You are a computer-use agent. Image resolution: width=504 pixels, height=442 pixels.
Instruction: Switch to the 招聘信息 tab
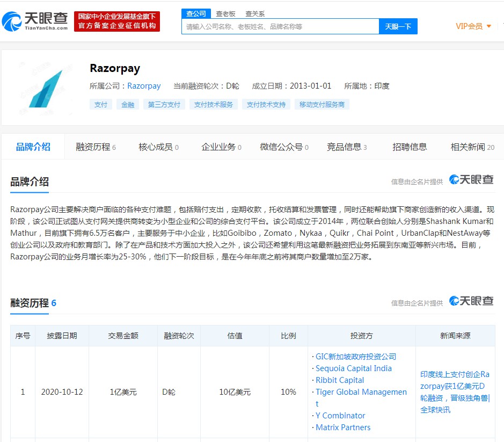tap(410, 147)
